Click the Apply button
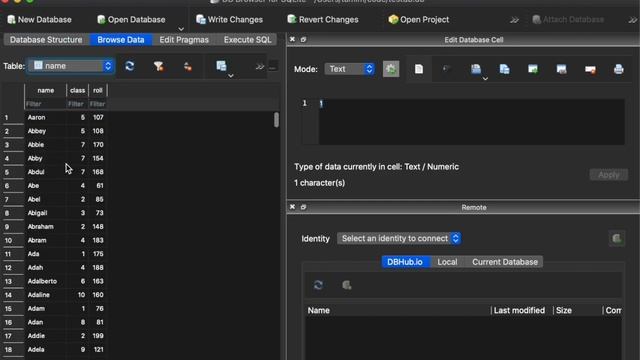 pyautogui.click(x=609, y=175)
